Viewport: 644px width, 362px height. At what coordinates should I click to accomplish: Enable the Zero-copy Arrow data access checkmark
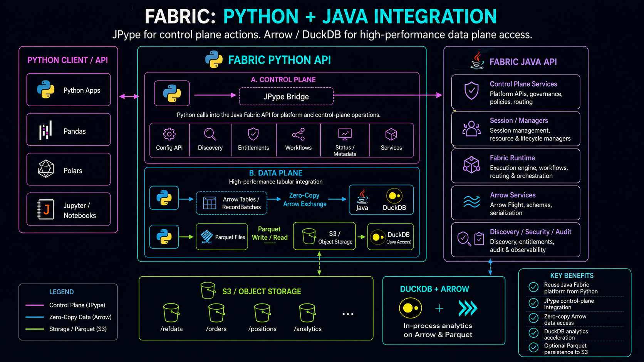[533, 318]
